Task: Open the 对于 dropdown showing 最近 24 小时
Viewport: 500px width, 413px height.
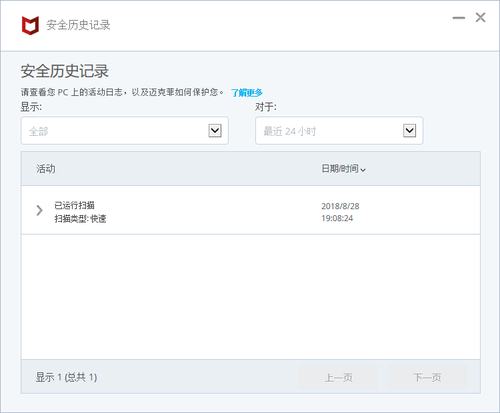Action: click(x=339, y=131)
